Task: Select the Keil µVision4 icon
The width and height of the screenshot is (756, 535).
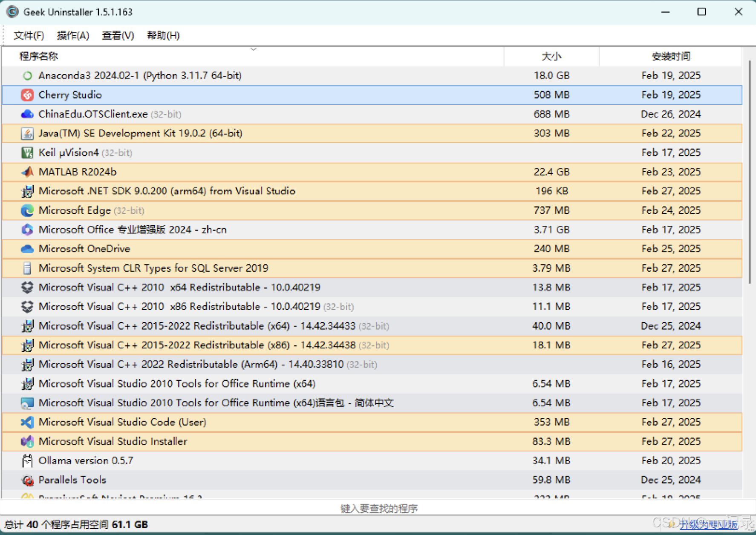Action: 27,152
